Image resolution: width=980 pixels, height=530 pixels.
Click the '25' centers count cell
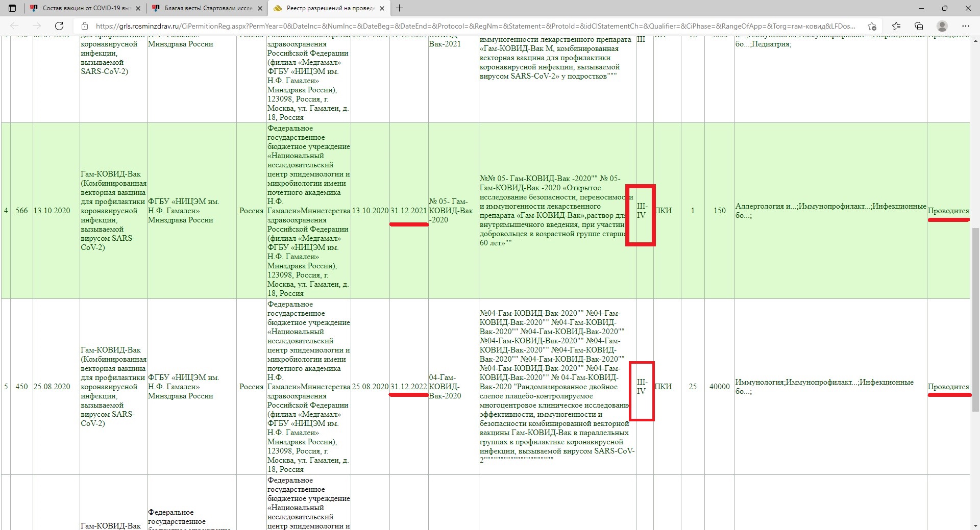(x=693, y=387)
